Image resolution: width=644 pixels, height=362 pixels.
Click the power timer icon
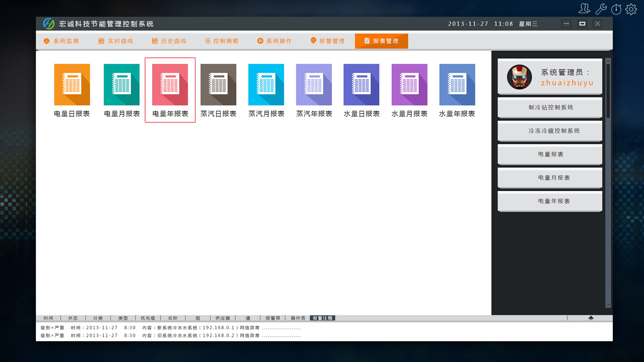point(616,9)
